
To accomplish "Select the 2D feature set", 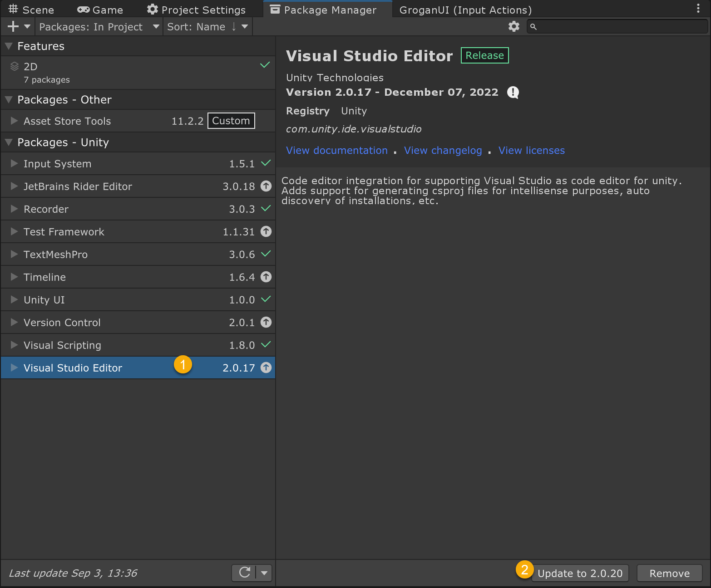I will point(138,73).
